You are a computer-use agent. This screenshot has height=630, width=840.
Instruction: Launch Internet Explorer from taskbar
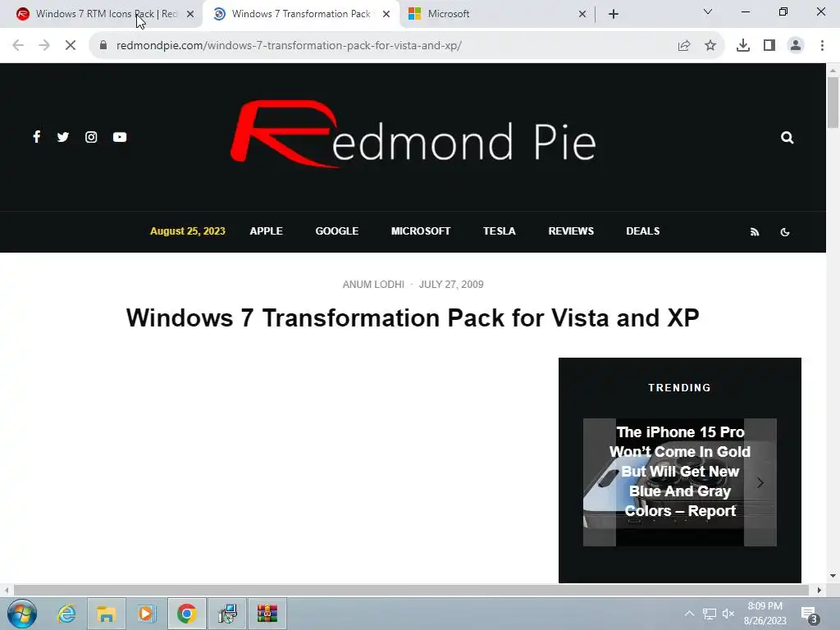point(66,614)
